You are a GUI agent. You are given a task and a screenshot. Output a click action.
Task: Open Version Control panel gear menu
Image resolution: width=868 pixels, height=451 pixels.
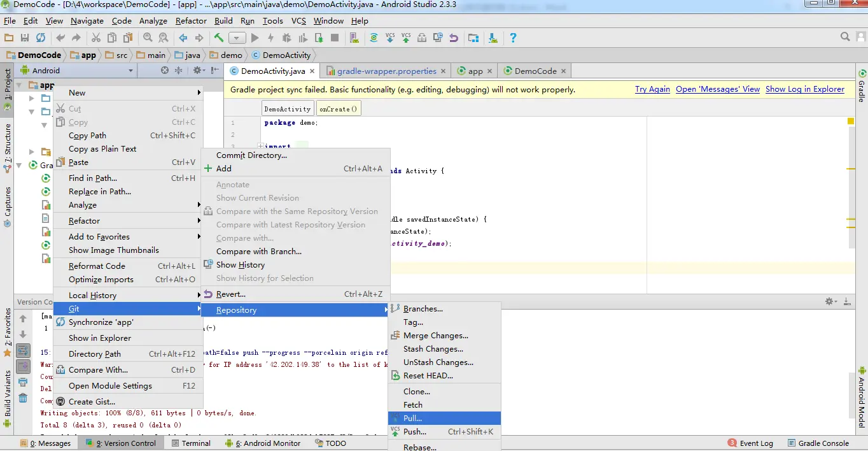click(x=831, y=301)
